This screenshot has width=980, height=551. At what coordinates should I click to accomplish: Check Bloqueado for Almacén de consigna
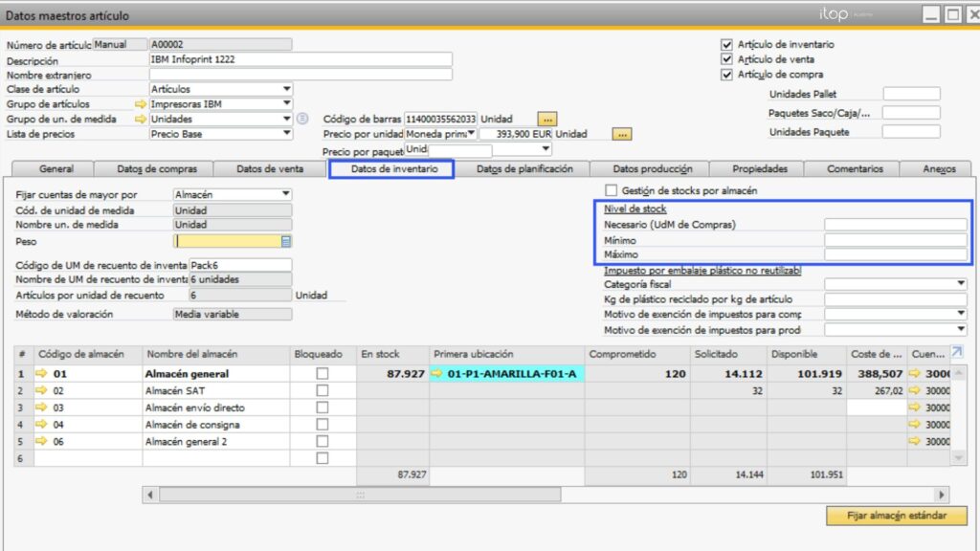coord(322,424)
